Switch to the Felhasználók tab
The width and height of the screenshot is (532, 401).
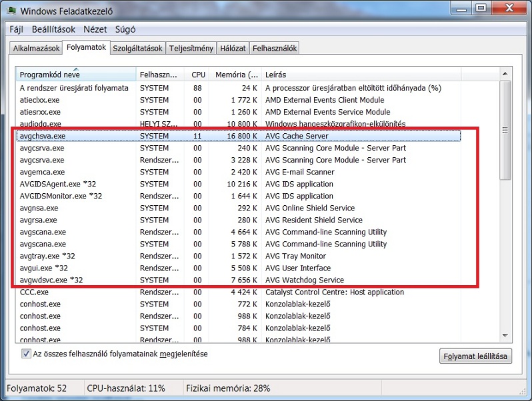click(x=275, y=48)
